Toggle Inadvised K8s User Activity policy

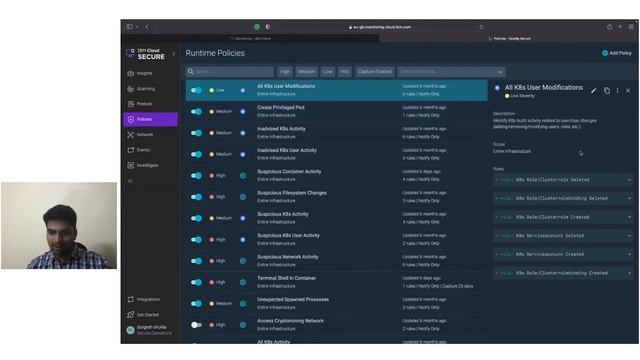tap(196, 154)
